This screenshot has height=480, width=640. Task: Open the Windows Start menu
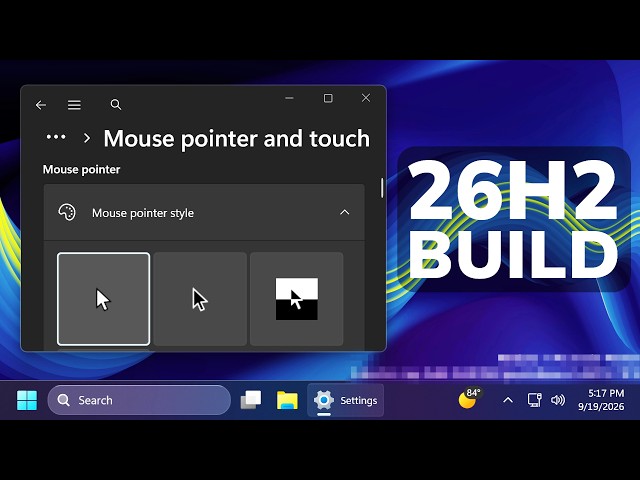click(27, 400)
